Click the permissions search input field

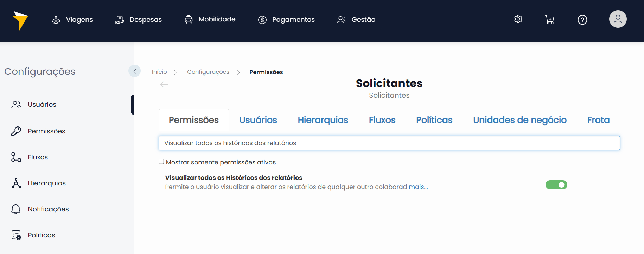(389, 143)
